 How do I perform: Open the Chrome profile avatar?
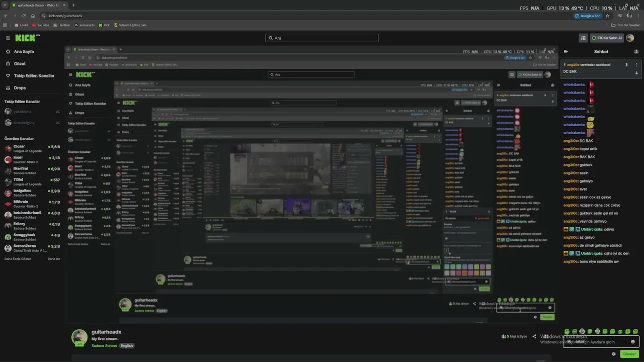[629, 16]
